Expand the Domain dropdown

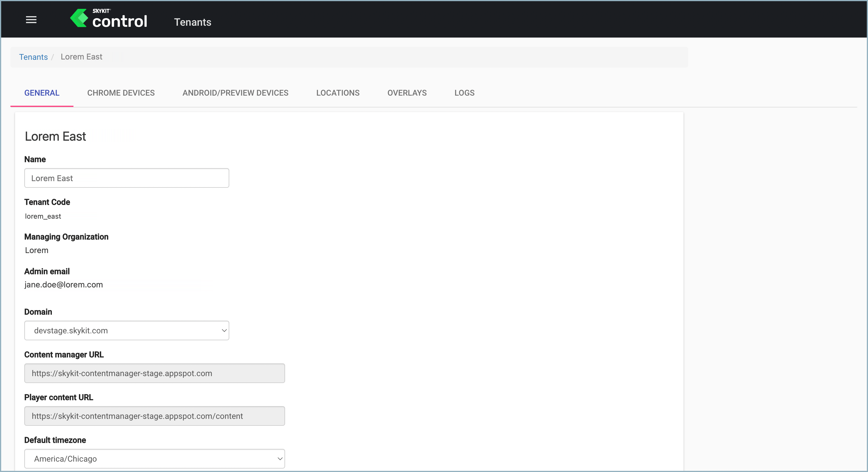pyautogui.click(x=127, y=330)
